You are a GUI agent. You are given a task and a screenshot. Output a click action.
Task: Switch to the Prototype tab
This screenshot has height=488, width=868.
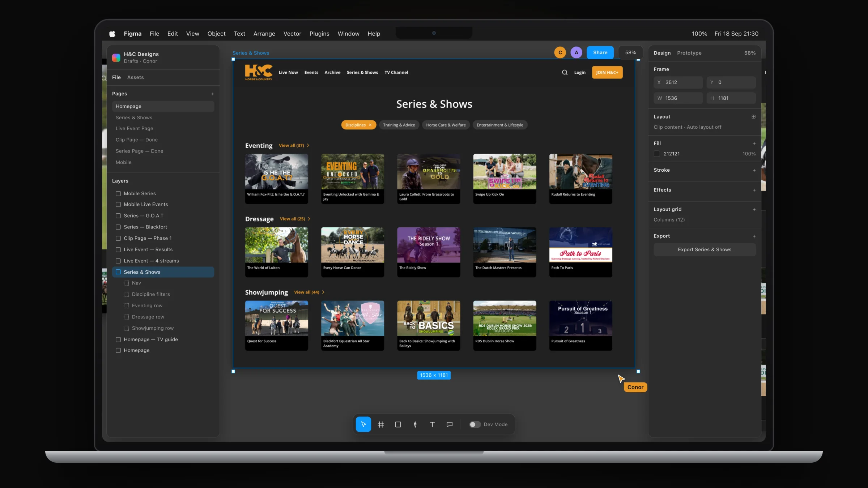click(x=689, y=53)
